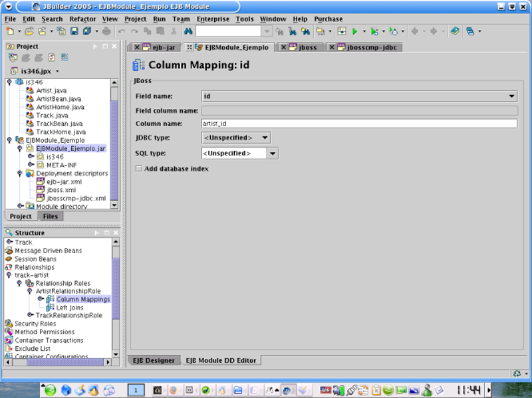Open the Field name dropdown
This screenshot has width=532, height=398.
click(511, 96)
